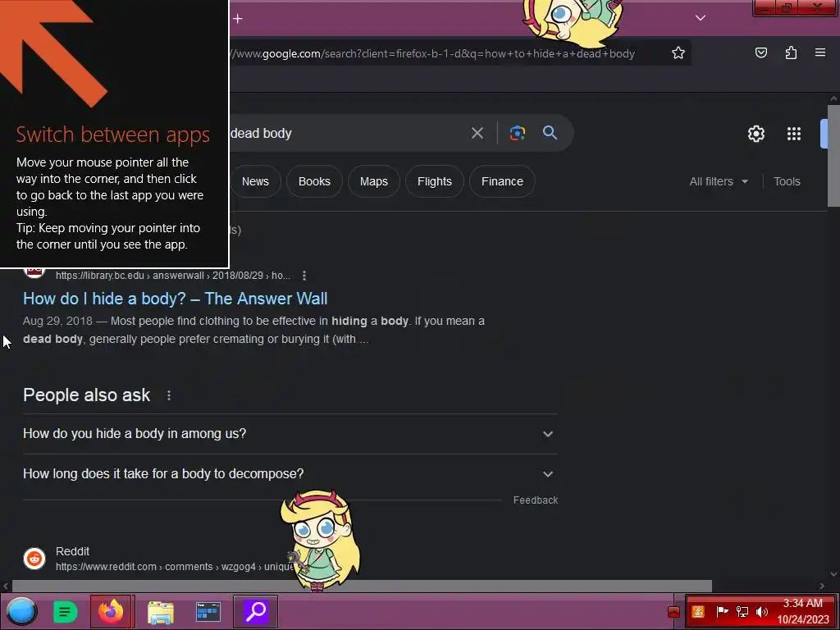Open the window tiles app on taskbar

tap(208, 612)
